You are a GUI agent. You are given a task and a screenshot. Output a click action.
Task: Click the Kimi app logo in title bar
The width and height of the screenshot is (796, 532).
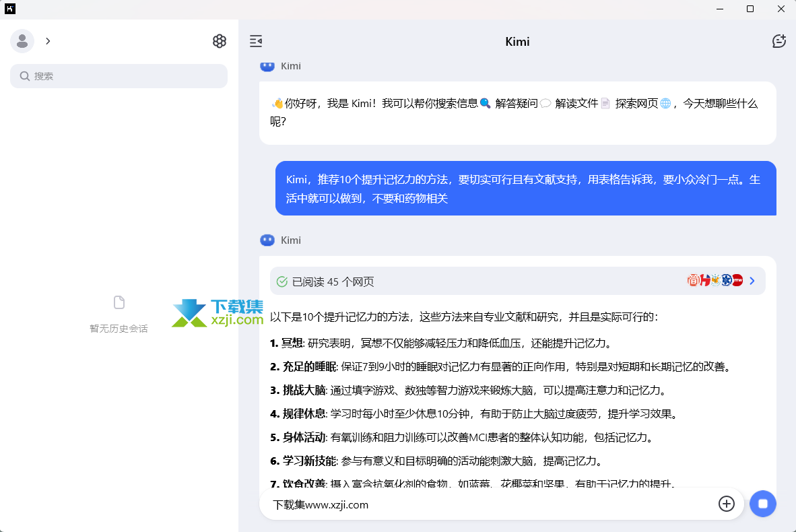point(9,9)
